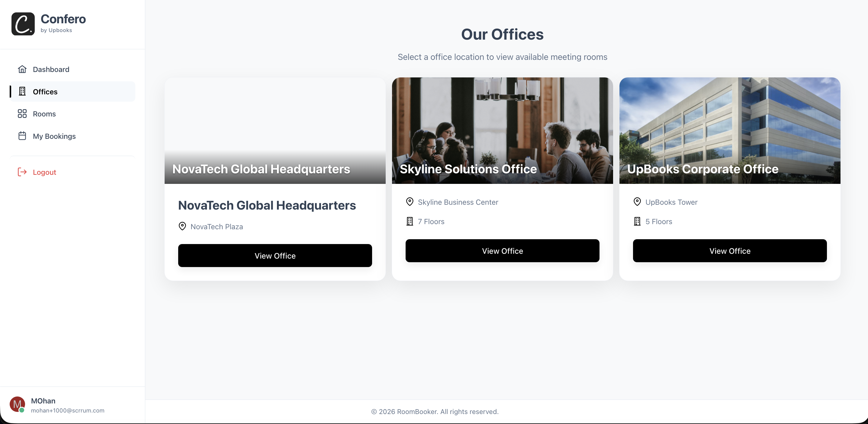This screenshot has width=868, height=424.
Task: Click View Office on UpBooks Corporate Office
Action: 729,251
